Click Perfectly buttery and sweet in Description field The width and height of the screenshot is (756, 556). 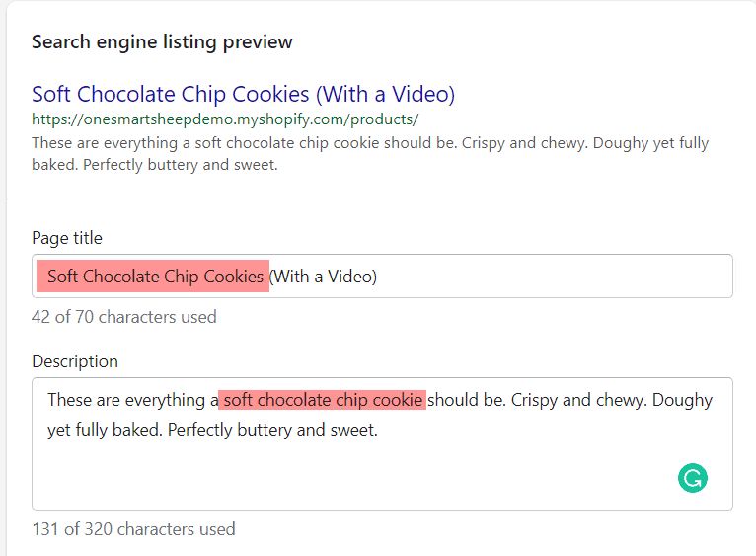[x=272, y=430]
